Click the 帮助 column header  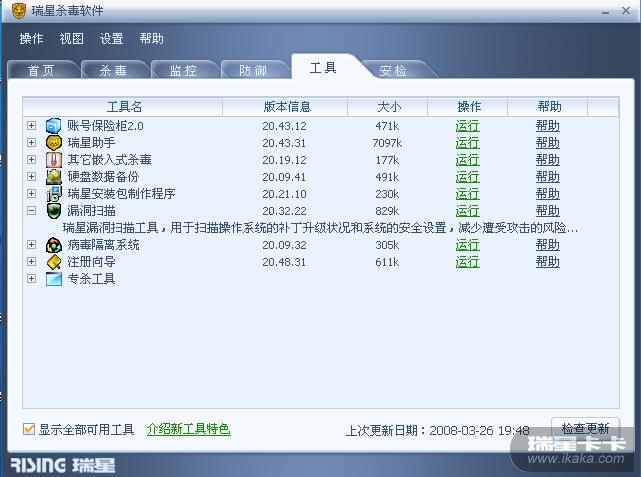click(x=548, y=107)
